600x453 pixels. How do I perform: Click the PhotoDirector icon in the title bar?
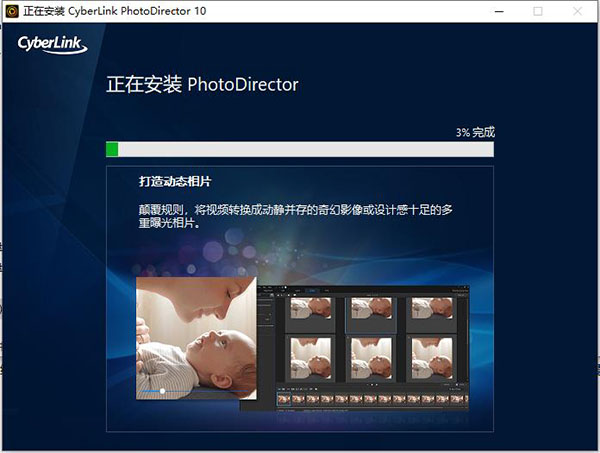coord(12,11)
